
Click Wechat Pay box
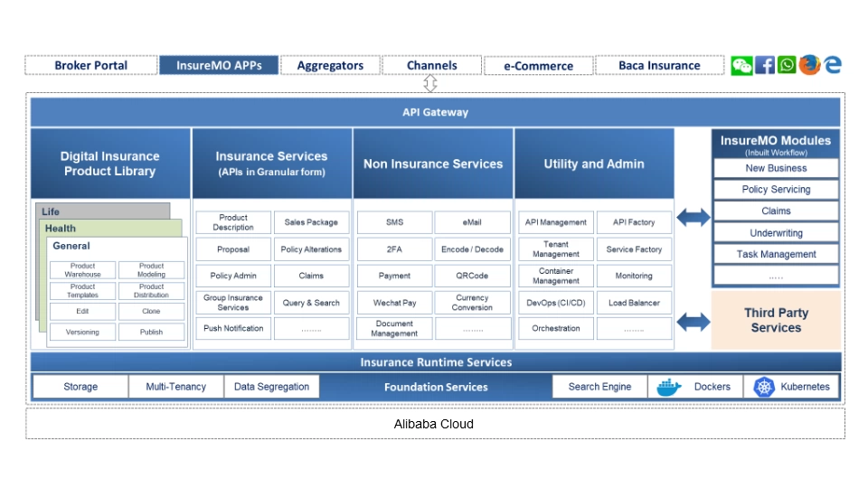(395, 303)
